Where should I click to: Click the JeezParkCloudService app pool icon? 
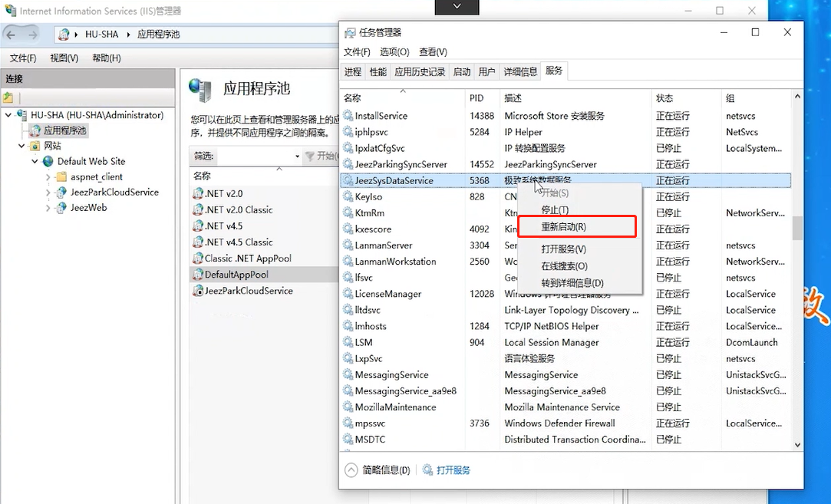(x=198, y=291)
